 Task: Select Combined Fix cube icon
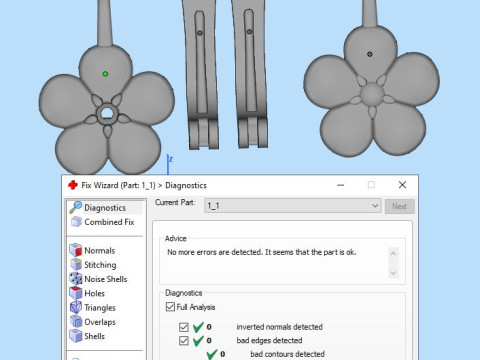click(76, 222)
